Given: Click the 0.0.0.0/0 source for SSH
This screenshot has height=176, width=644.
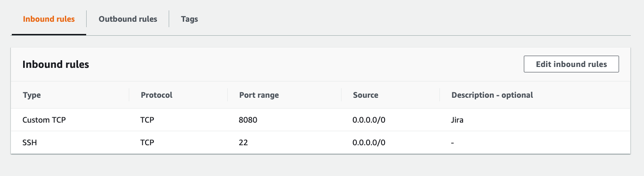Looking at the screenshot, I should 369,143.
